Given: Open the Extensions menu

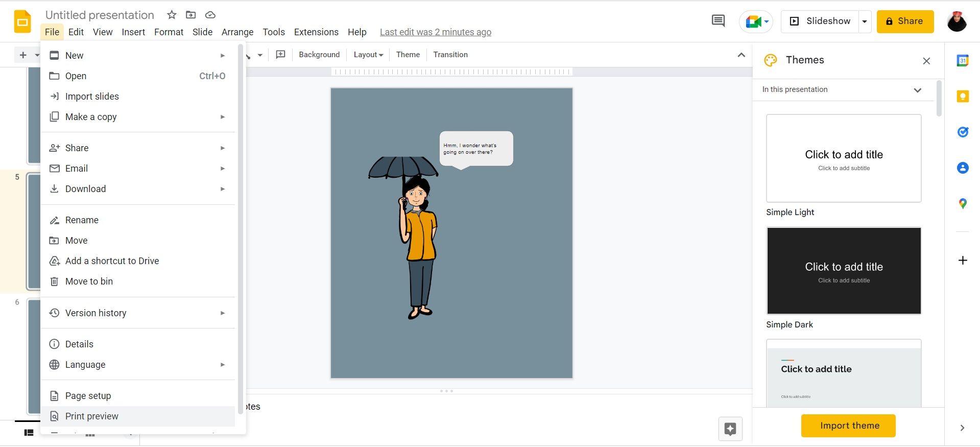Looking at the screenshot, I should tap(316, 32).
